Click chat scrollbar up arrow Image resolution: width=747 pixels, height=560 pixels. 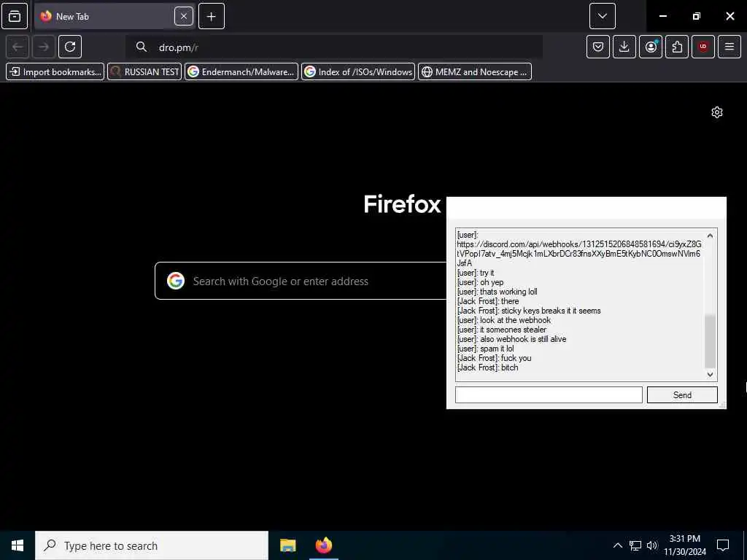point(710,236)
